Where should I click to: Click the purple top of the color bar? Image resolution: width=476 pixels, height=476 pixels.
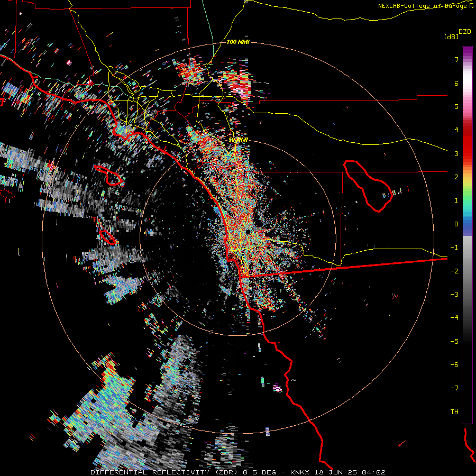[467, 52]
